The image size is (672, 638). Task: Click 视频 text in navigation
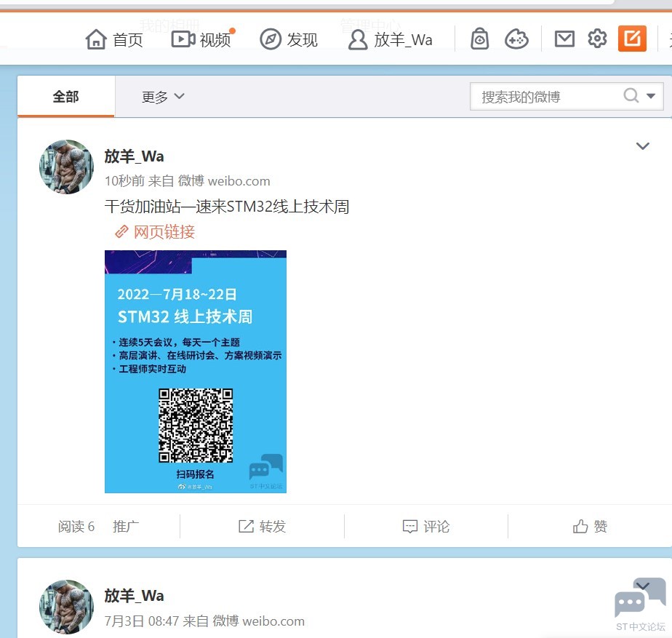[x=215, y=40]
